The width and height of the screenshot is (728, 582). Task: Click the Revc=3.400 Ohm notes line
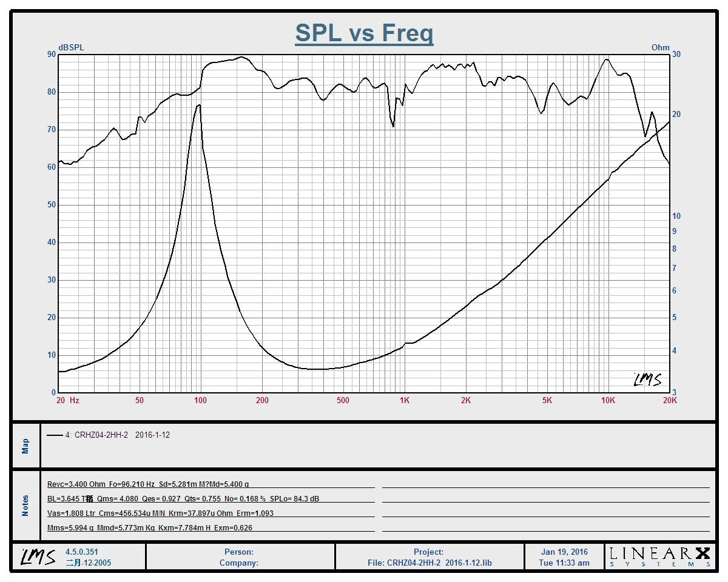click(148, 484)
